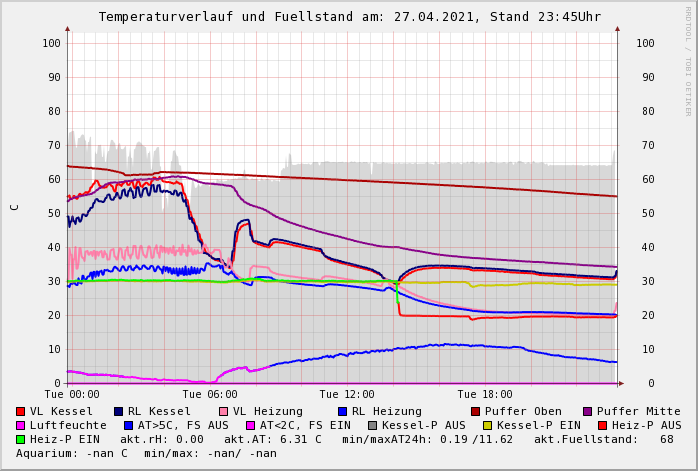Image resolution: width=698 pixels, height=471 pixels.
Task: Select the navy RL Kessel legend swatch
Action: point(119,411)
